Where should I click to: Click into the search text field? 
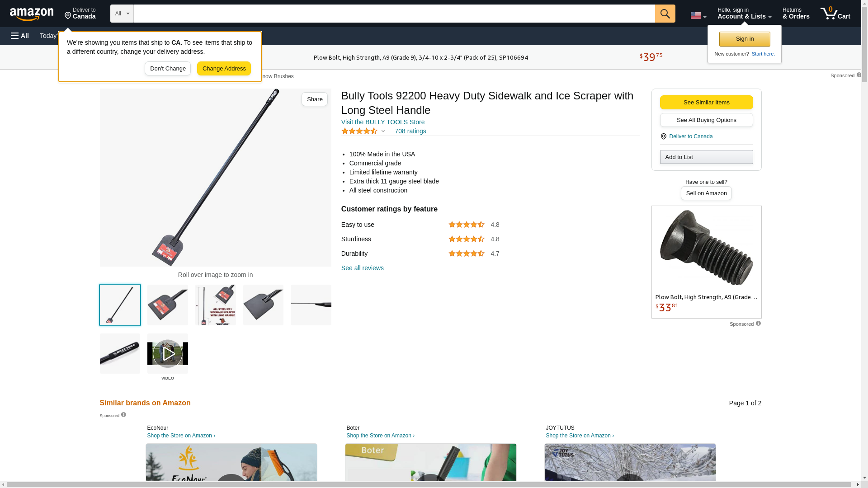pyautogui.click(x=394, y=14)
